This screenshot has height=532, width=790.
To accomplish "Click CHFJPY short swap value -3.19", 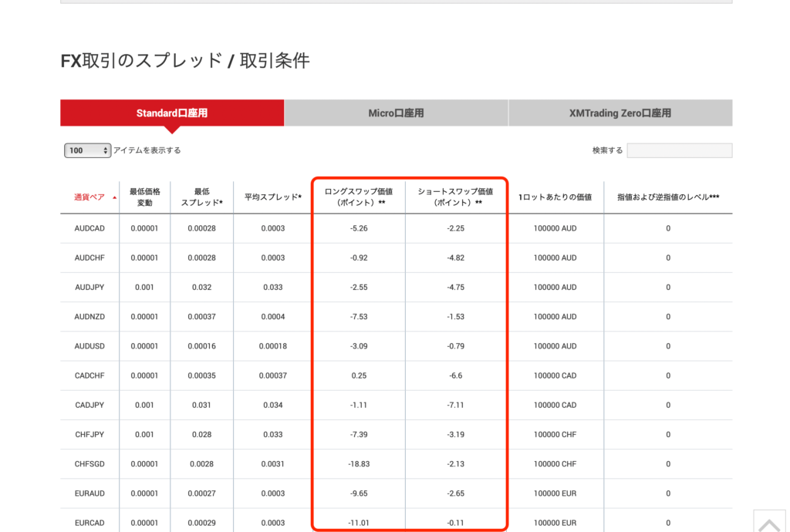I will 455,434.
